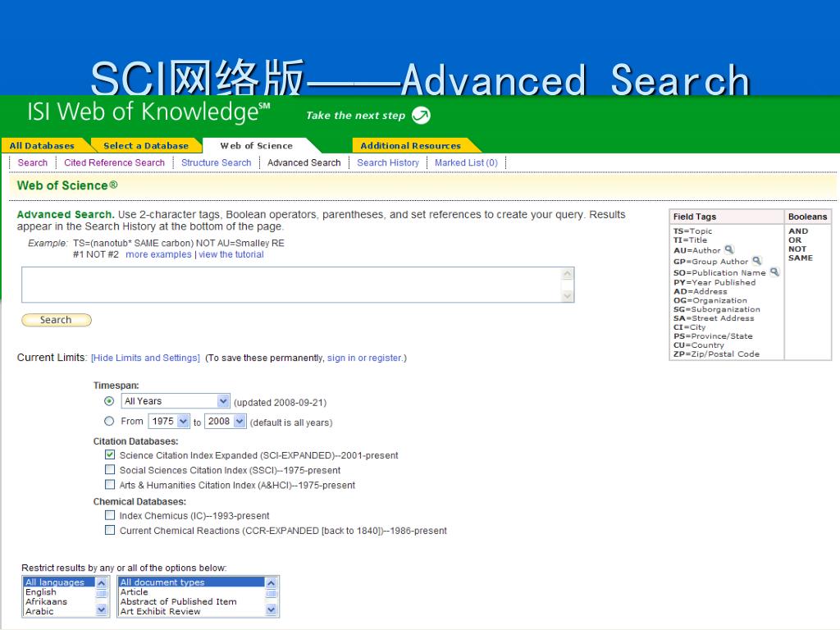Image resolution: width=840 pixels, height=630 pixels.
Task: Select Afrikaans in language list
Action: click(59, 601)
